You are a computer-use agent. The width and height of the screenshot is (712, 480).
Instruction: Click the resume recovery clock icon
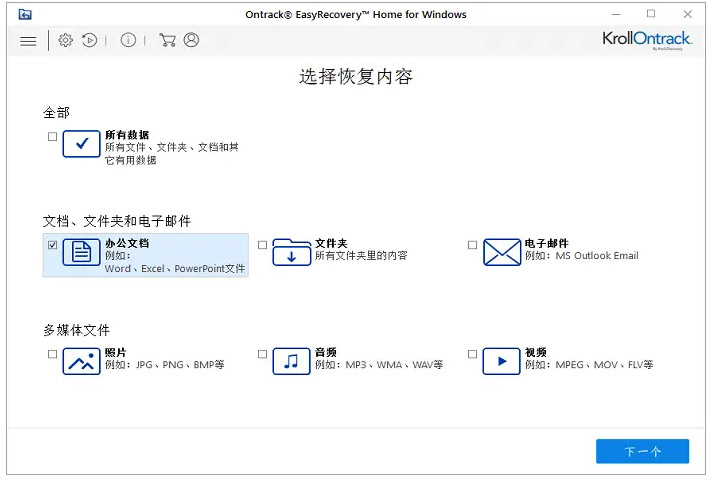(x=90, y=40)
